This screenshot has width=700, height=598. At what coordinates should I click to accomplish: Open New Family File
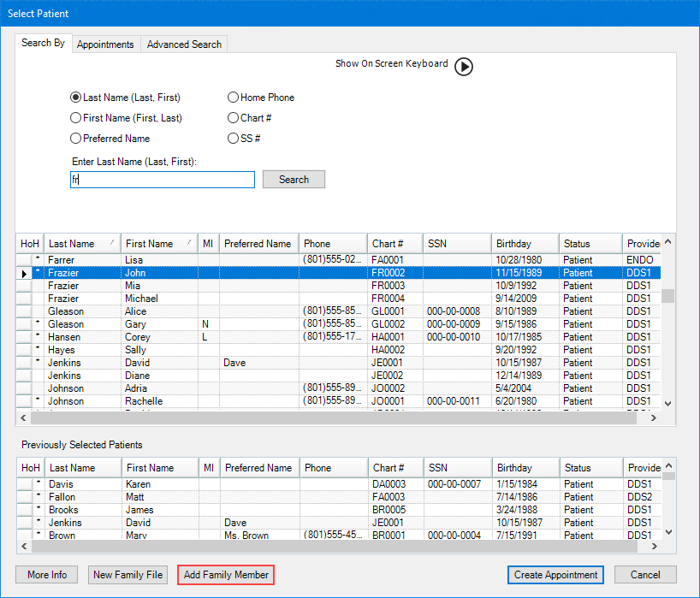pos(128,575)
